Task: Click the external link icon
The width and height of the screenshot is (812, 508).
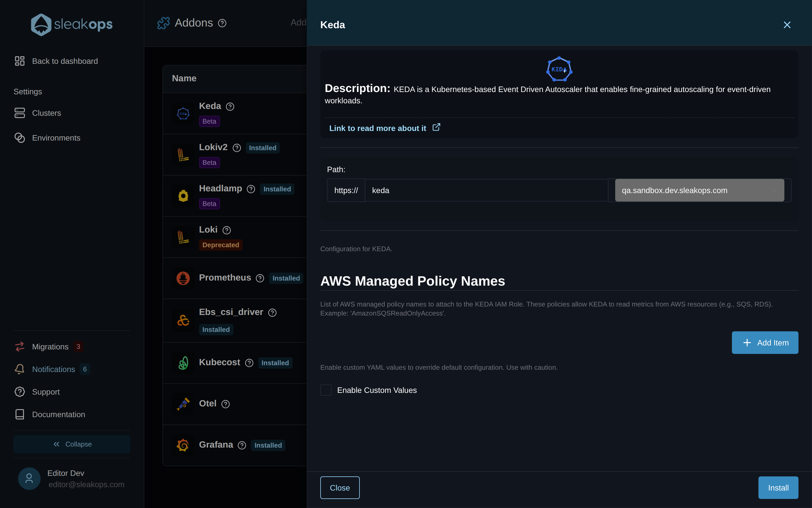Action: 436,127
